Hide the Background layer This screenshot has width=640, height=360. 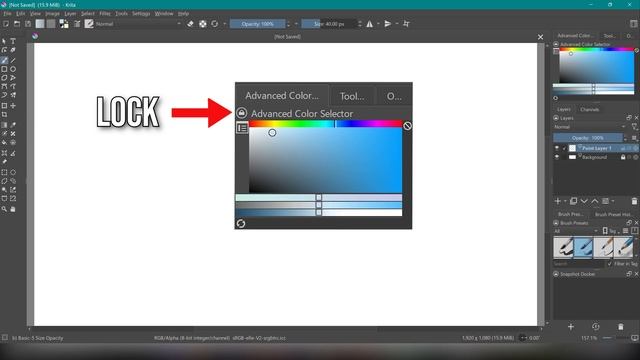[557, 157]
